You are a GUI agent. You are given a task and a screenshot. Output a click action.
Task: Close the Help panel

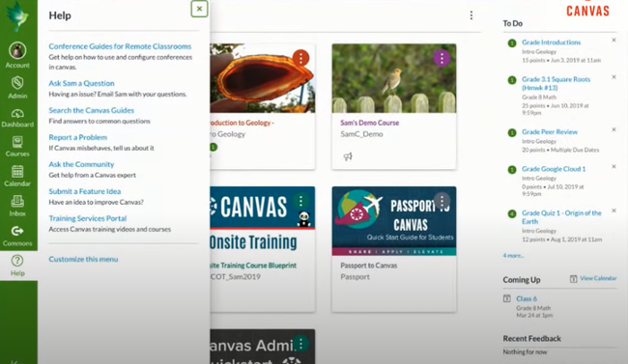point(199,9)
